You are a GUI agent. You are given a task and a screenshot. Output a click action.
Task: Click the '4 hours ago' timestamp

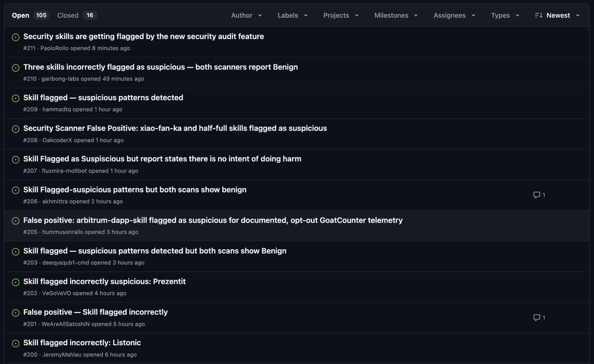110,294
